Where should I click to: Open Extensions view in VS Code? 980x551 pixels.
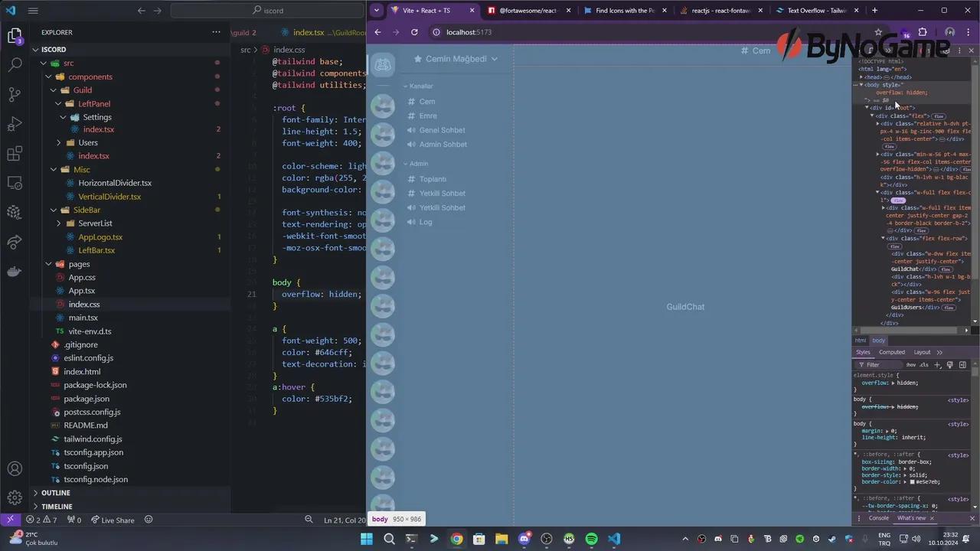coord(15,154)
